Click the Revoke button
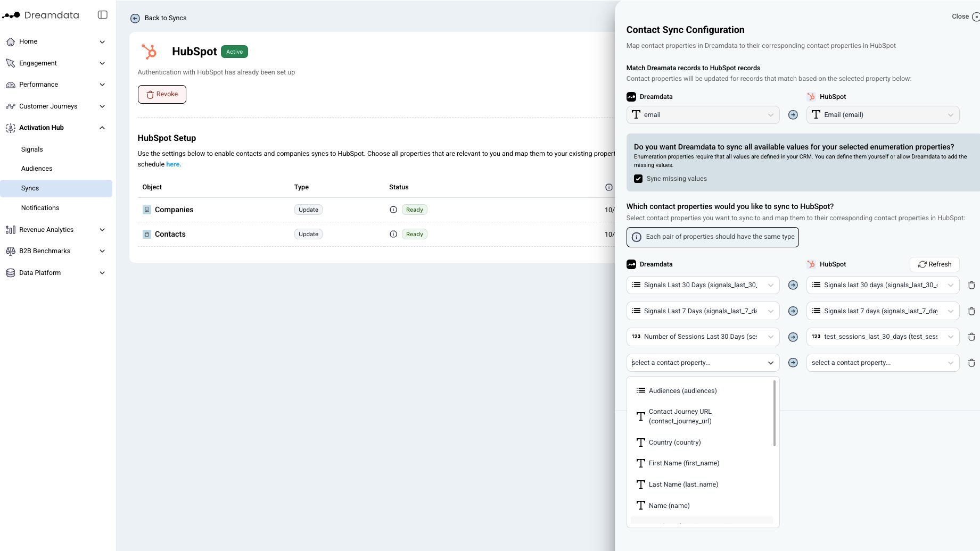 click(162, 94)
